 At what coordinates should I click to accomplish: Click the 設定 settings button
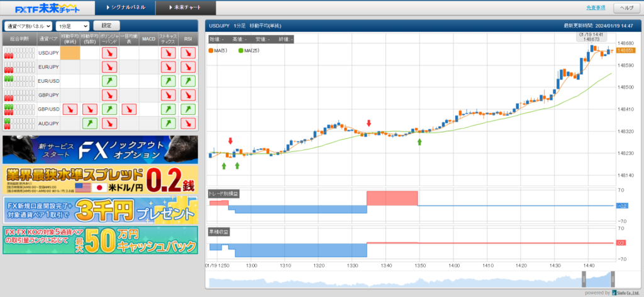[x=106, y=26]
